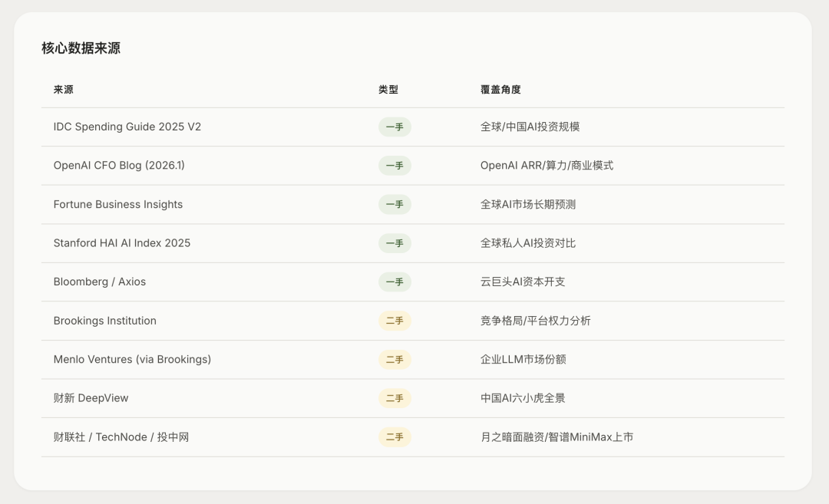Click the text 全球/中国AI投资规模
The height and width of the screenshot is (504, 829).
530,127
